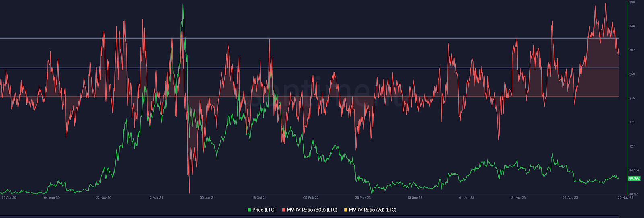
Task: Click the 127 value on price axis
Action: (x=632, y=146)
